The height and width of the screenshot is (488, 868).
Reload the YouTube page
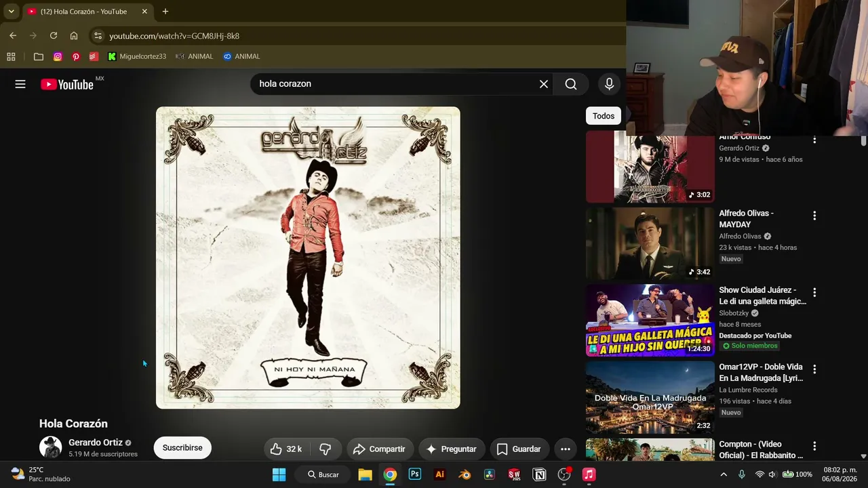tap(54, 36)
